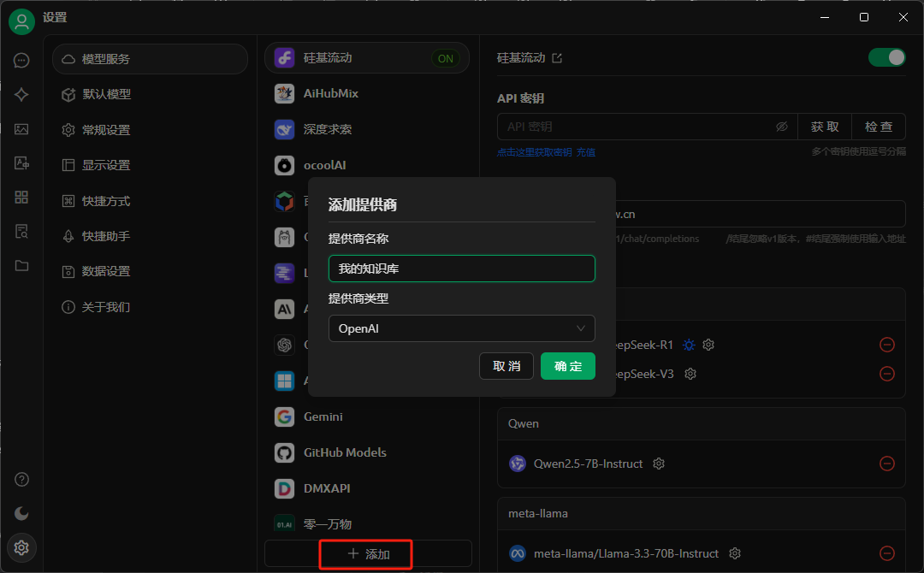
Task: Open settings gear for DeepSeek-R1 model
Action: point(708,345)
